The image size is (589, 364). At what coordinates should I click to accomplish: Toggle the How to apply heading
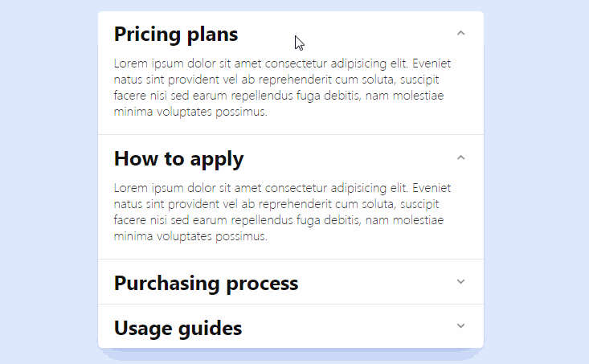tap(178, 158)
